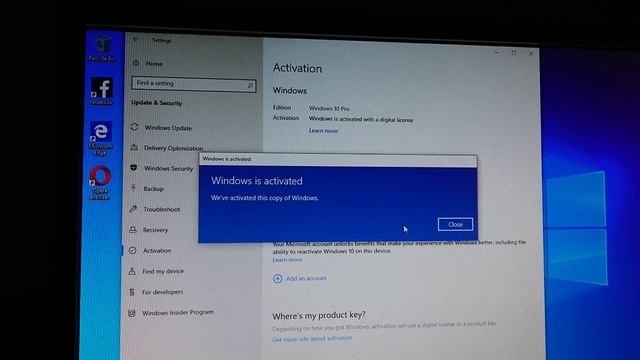Open Windows Security section
This screenshot has width=640, height=360.
coord(168,168)
